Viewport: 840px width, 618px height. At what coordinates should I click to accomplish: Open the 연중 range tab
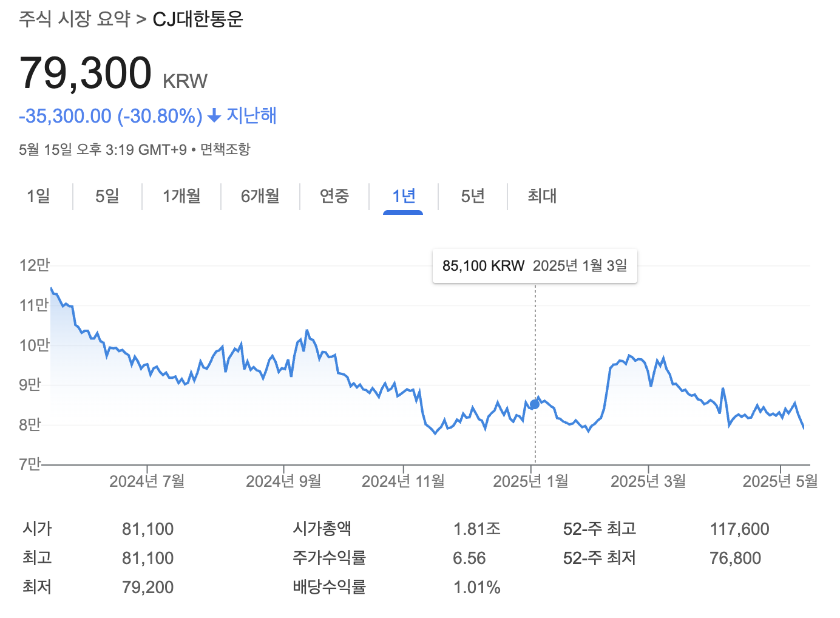coord(334,196)
